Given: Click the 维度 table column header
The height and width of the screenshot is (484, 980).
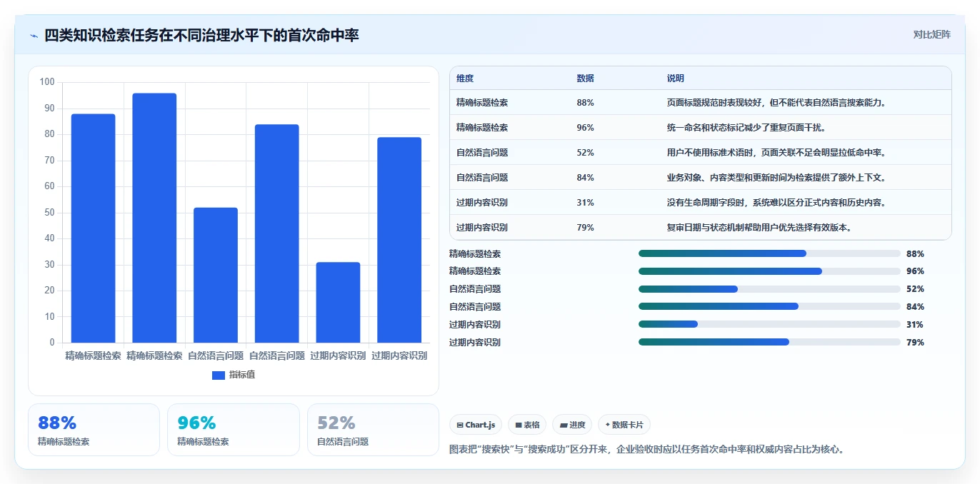Looking at the screenshot, I should (465, 79).
